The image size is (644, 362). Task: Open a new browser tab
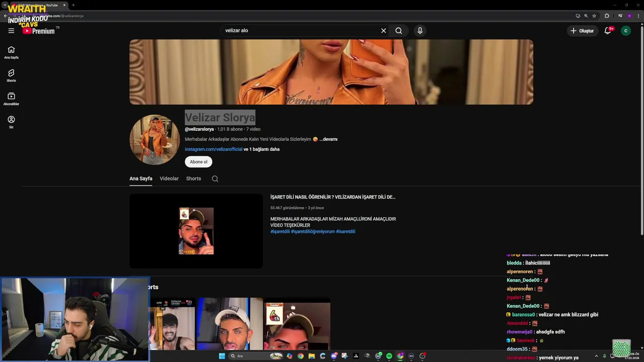[x=73, y=5]
